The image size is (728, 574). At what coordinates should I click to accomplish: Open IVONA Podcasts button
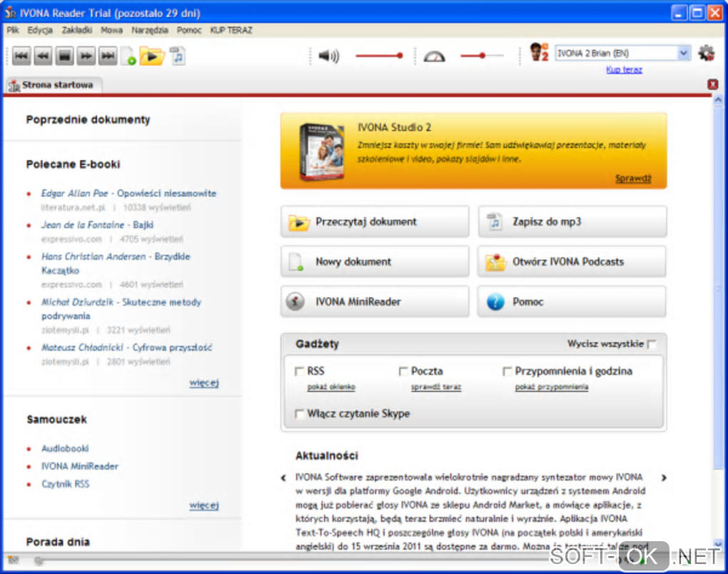[x=572, y=262]
